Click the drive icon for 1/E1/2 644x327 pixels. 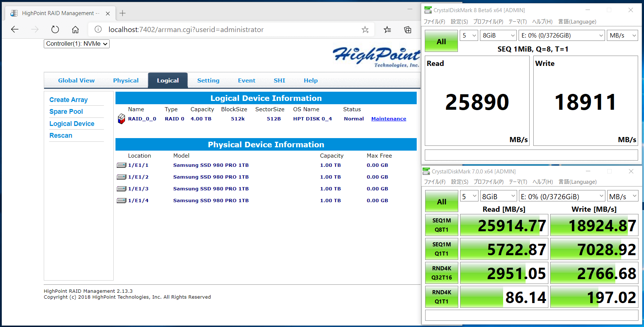point(121,177)
